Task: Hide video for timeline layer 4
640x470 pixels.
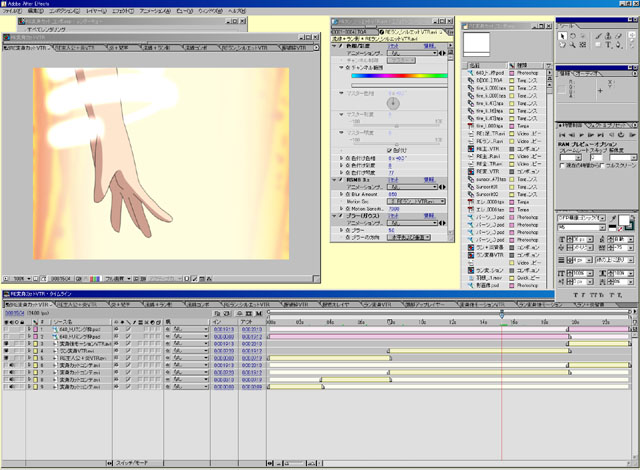Action: [x=6, y=351]
